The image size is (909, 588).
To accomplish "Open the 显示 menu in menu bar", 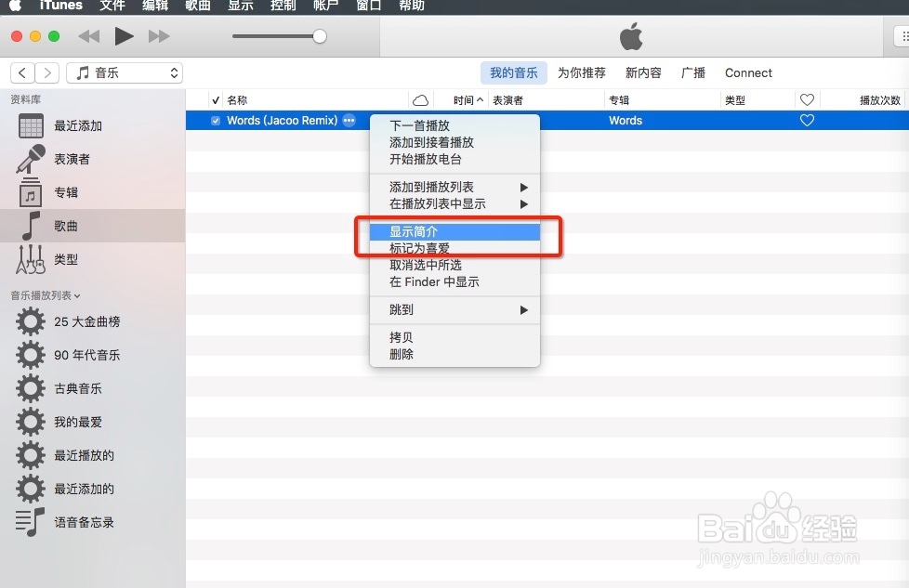I will [x=241, y=6].
